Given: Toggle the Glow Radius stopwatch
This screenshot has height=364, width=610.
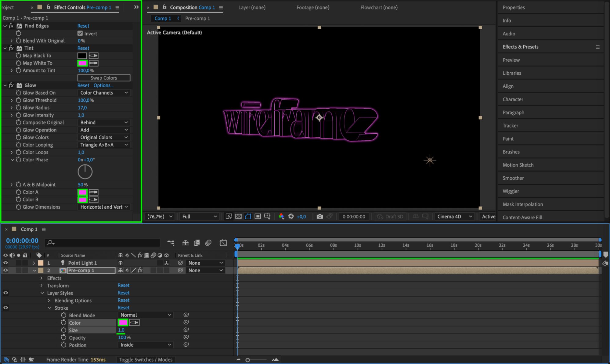Looking at the screenshot, I should 19,108.
